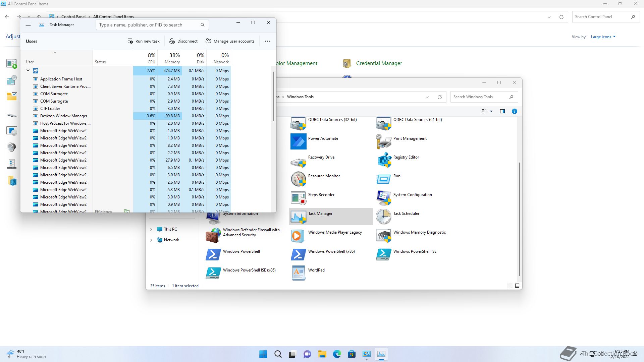Sort users by Disk column
Image resolution: width=644 pixels, height=362 pixels.
(x=194, y=58)
